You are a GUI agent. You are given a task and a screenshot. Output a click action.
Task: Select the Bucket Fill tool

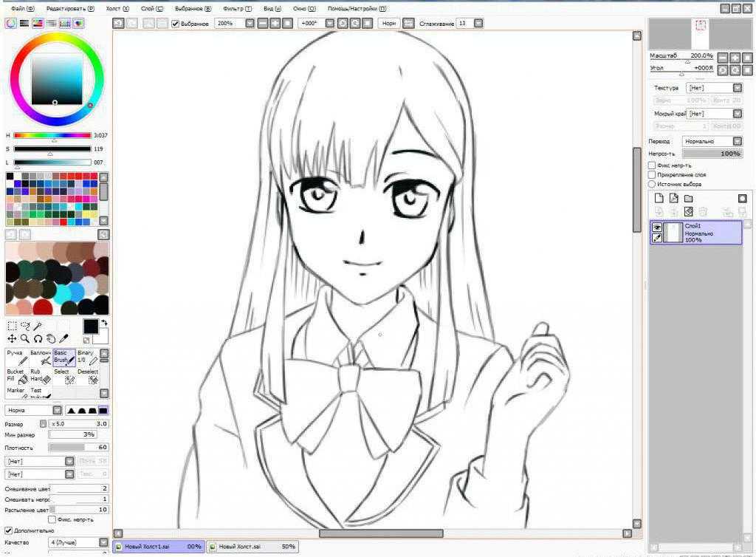click(17, 376)
